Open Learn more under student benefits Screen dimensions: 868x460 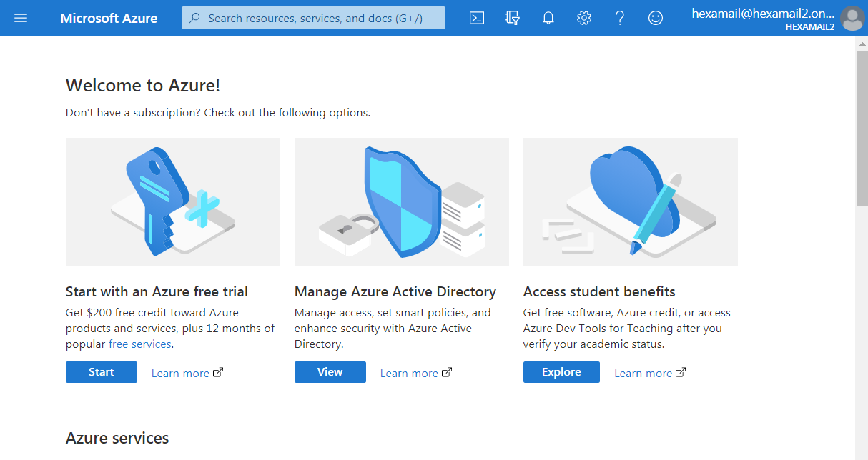pos(643,373)
